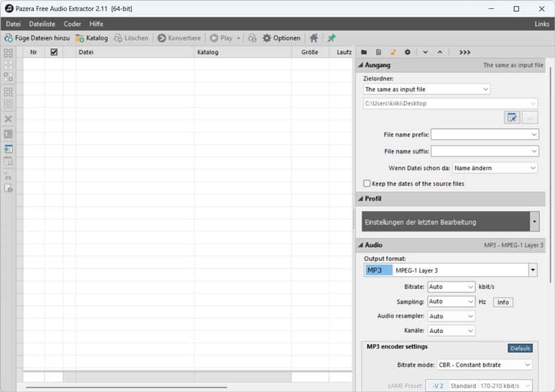Open the Datei menu
The image size is (555, 392).
(13, 24)
